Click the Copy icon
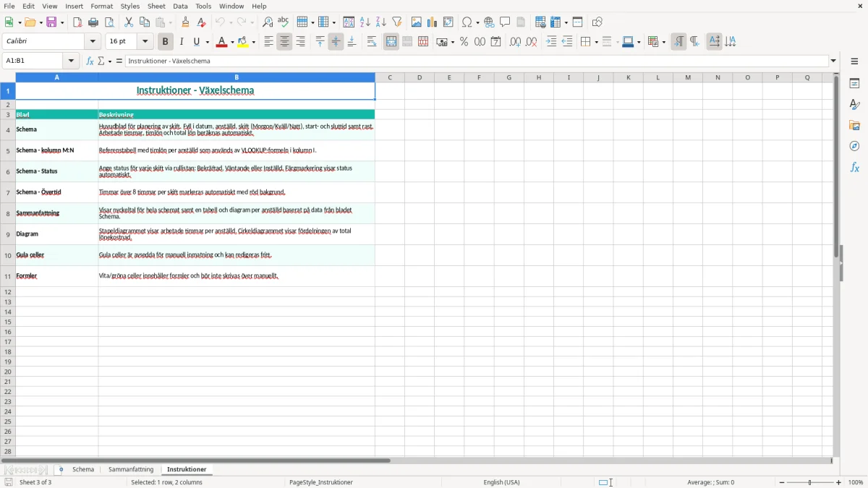The image size is (868, 488). point(145,22)
